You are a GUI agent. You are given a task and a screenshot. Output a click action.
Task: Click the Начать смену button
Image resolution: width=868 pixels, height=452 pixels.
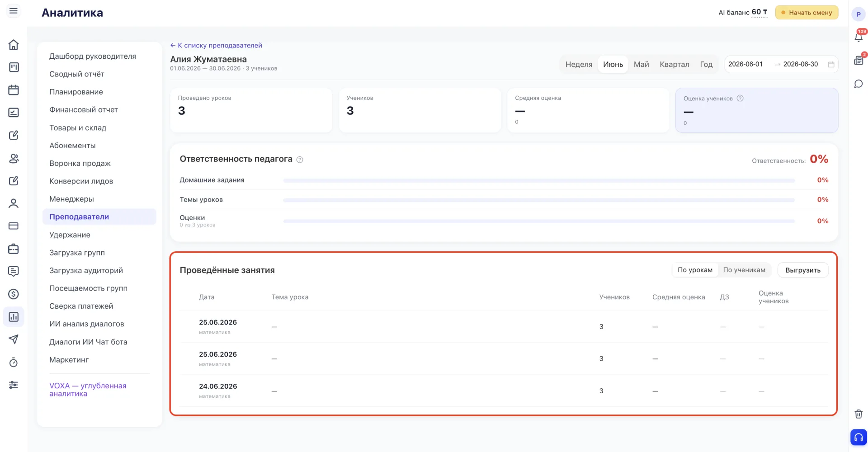[x=807, y=13]
